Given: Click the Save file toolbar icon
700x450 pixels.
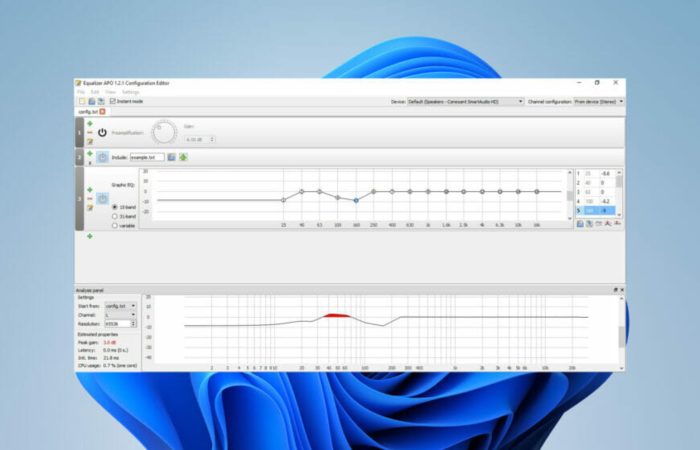Looking at the screenshot, I should pos(101,102).
